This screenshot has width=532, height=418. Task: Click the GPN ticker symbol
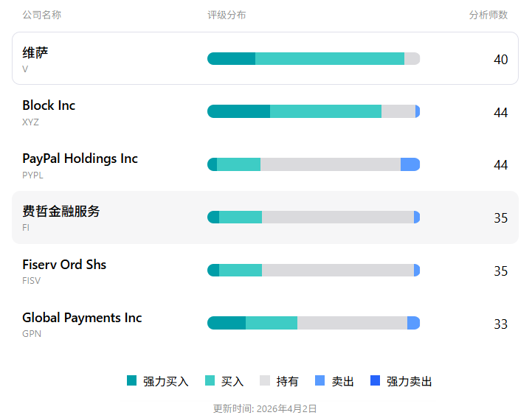32,333
